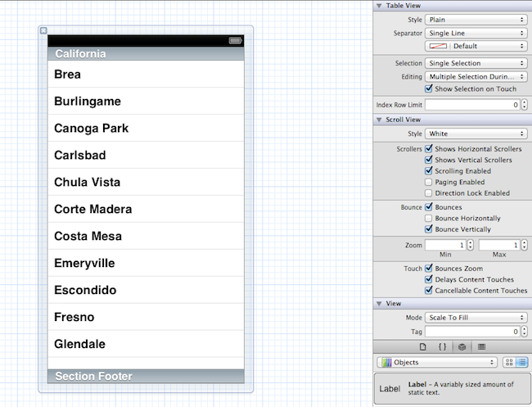Select the Label object in library

click(x=453, y=388)
